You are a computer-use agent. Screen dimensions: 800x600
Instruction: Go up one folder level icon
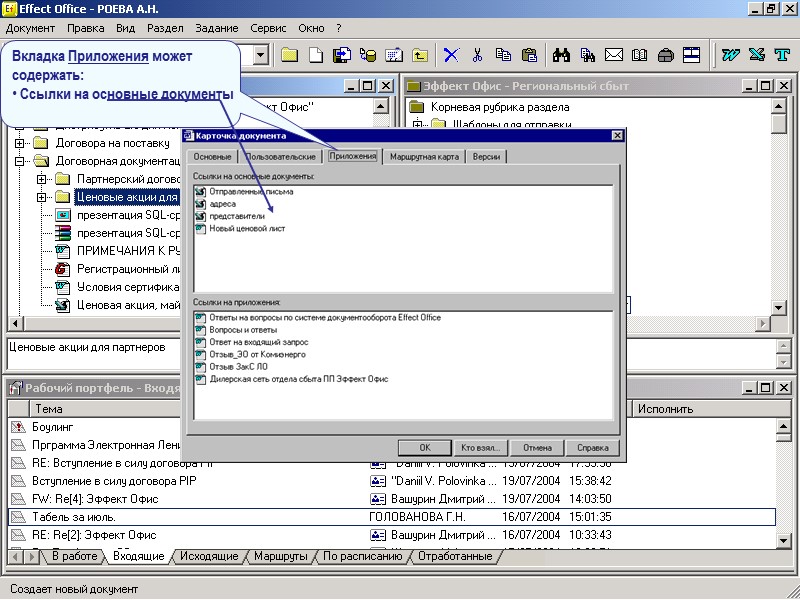click(x=420, y=55)
